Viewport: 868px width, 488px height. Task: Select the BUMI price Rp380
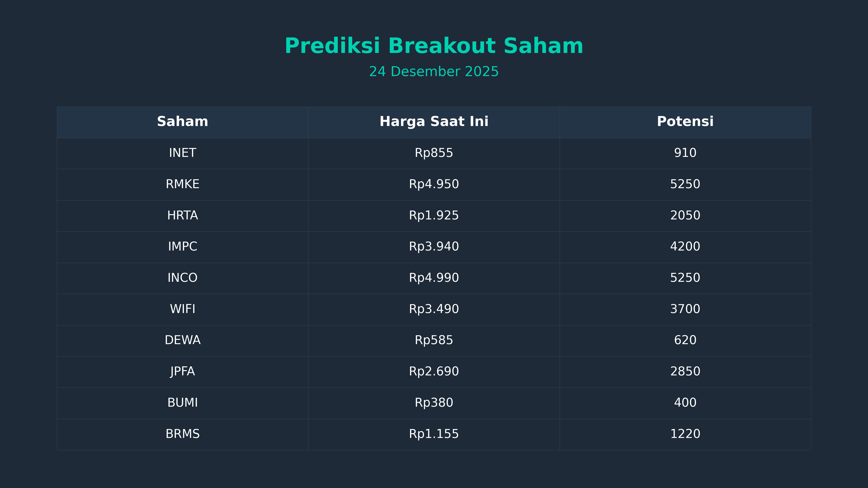(434, 403)
